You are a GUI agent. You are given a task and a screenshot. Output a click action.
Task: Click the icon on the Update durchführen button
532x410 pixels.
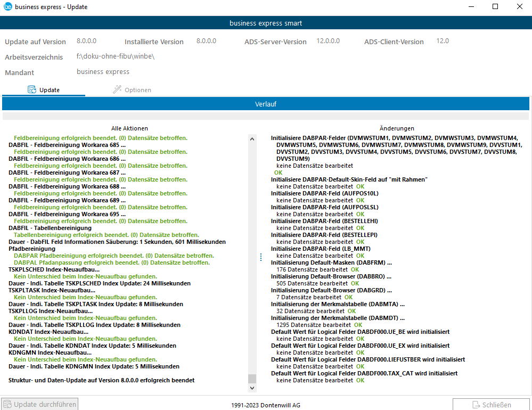(x=7, y=405)
